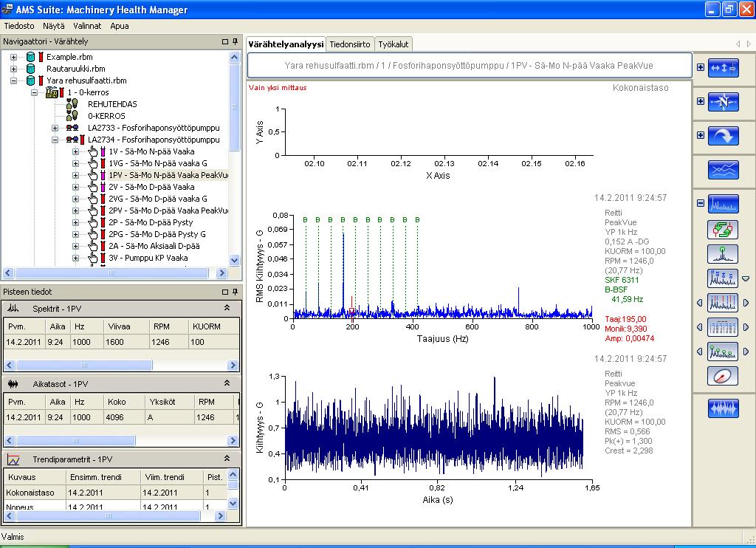Switch to the Tiedonsiirto tab
The image size is (756, 548).
coord(350,44)
